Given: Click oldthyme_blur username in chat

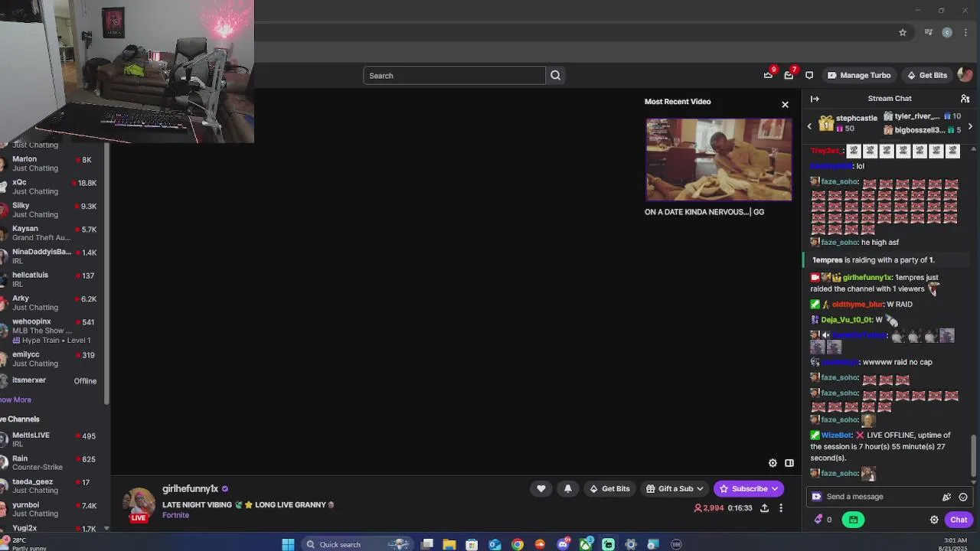Looking at the screenshot, I should click(857, 305).
